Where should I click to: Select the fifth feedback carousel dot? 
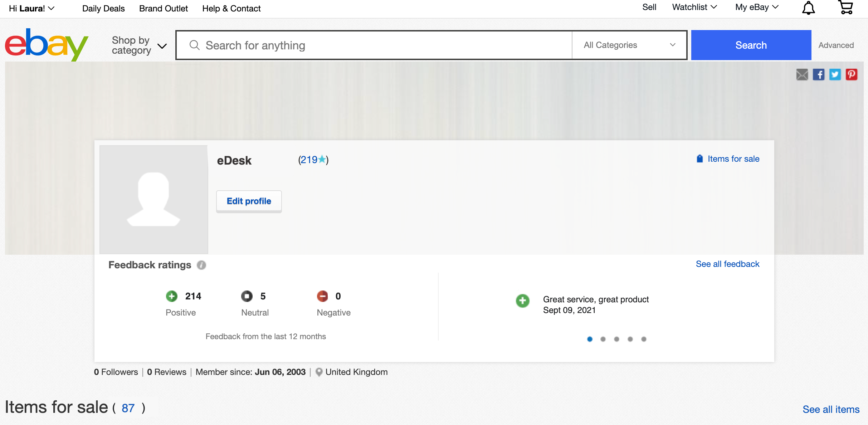(x=644, y=339)
